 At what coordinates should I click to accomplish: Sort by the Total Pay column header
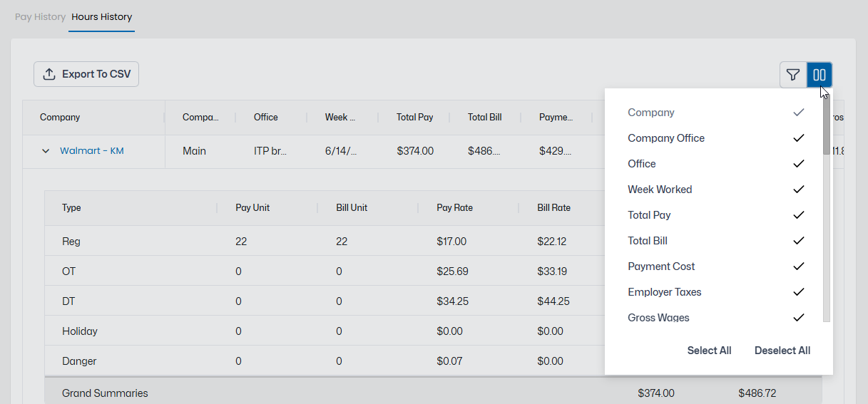414,117
